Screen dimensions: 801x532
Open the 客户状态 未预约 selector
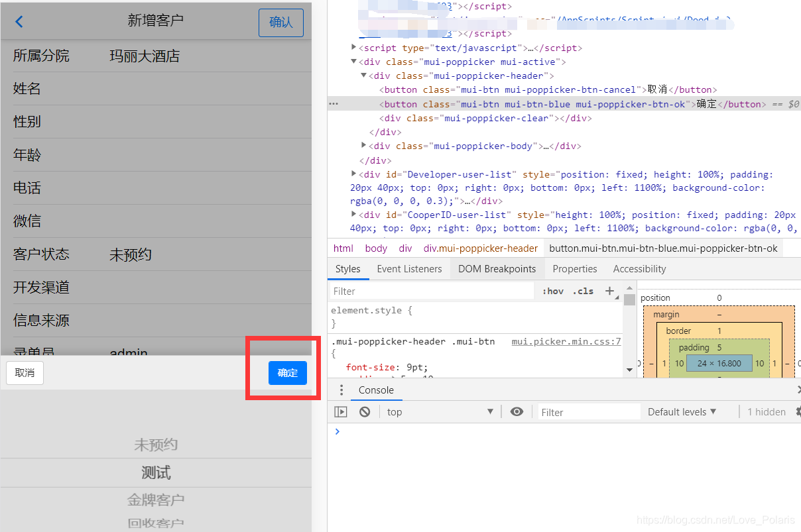point(156,254)
